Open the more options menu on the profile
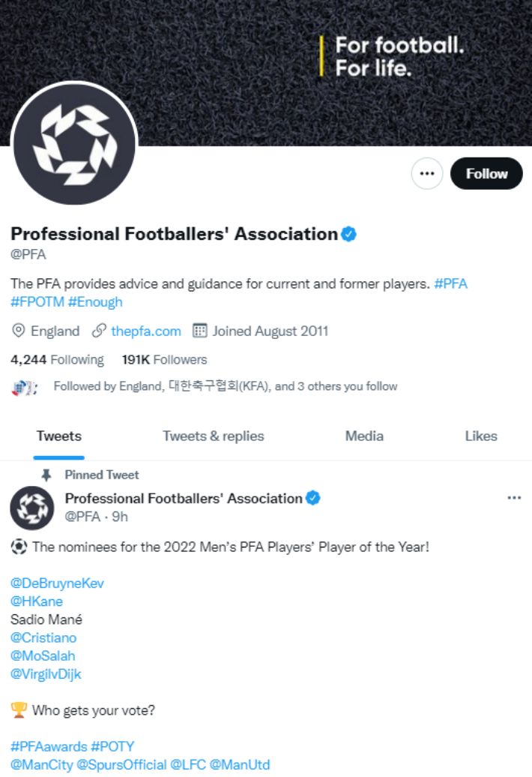This screenshot has height=777, width=532. tap(427, 173)
